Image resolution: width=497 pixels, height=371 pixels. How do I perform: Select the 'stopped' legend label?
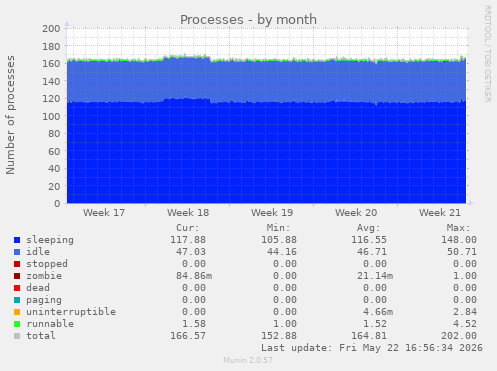pyautogui.click(x=47, y=264)
